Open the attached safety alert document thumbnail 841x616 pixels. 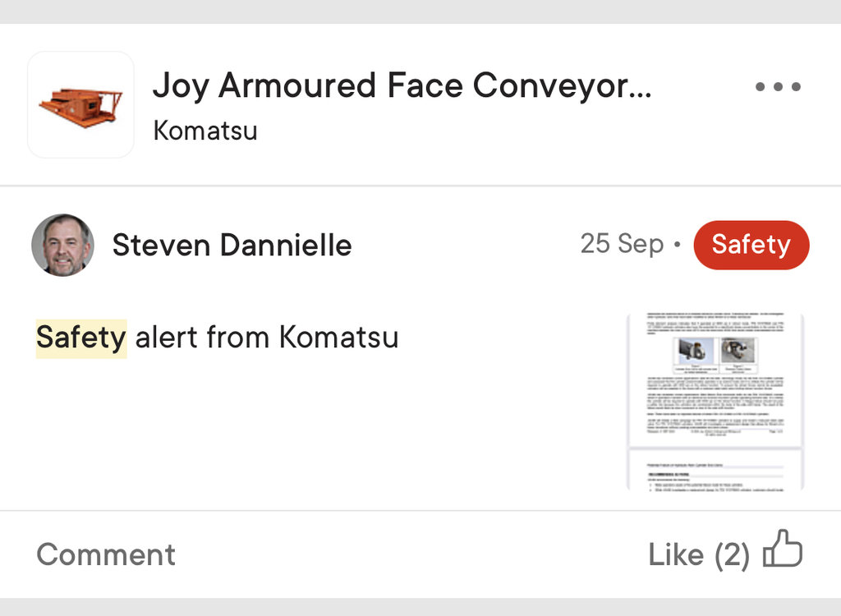(715, 402)
